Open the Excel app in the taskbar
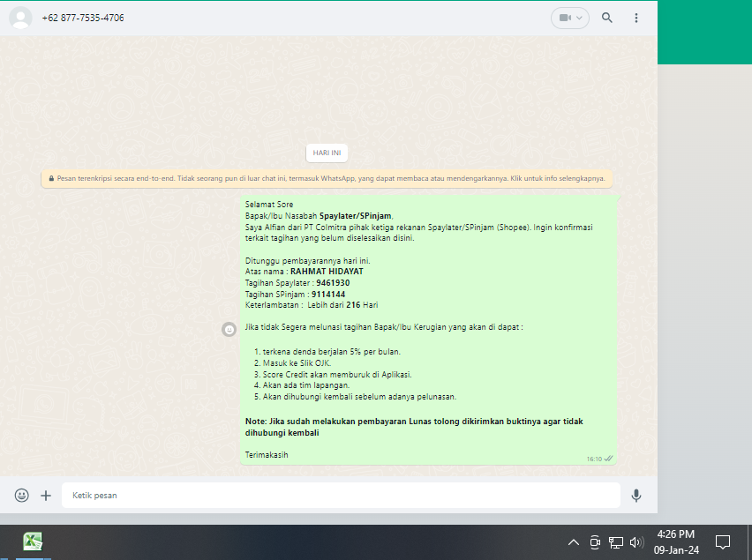Image resolution: width=752 pixels, height=560 pixels. pyautogui.click(x=33, y=542)
